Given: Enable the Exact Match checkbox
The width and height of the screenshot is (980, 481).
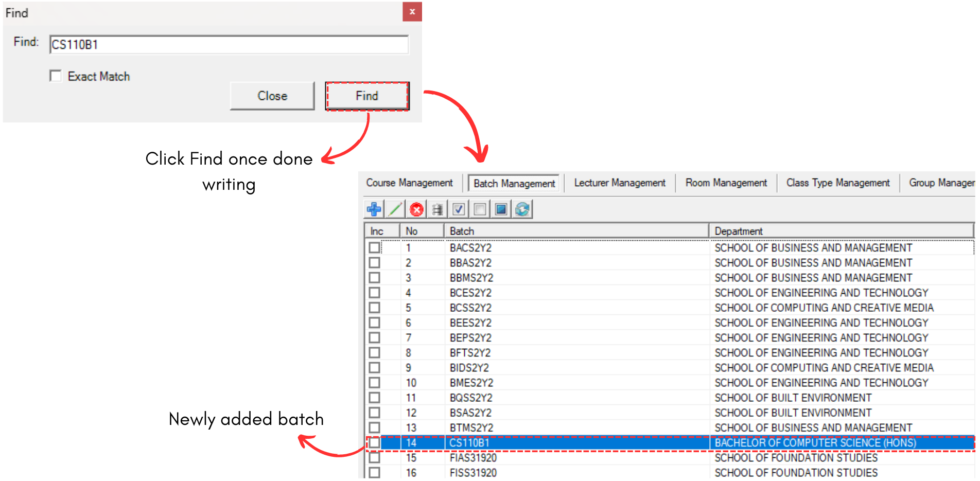Looking at the screenshot, I should tap(56, 76).
